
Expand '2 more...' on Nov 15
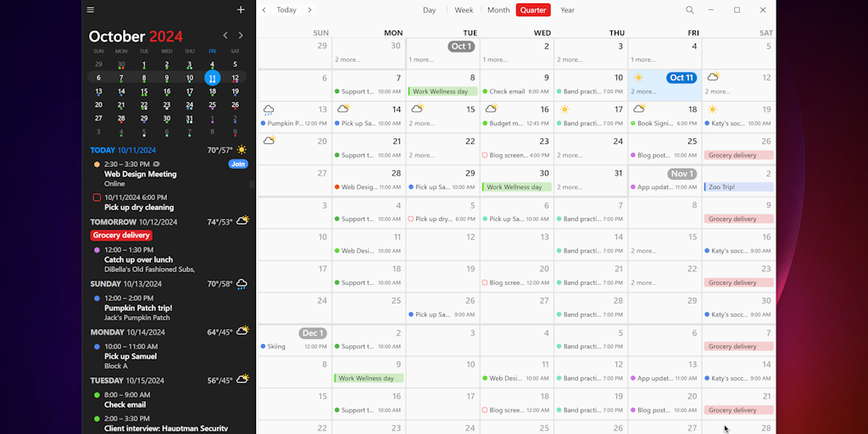[643, 251]
